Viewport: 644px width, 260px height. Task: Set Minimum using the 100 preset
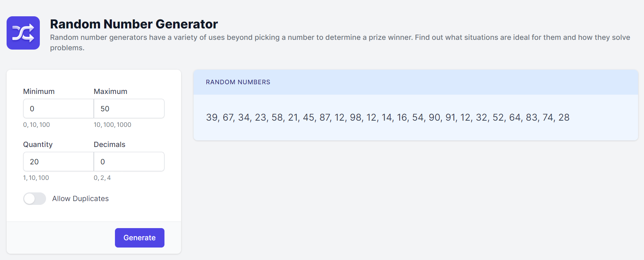tap(44, 125)
